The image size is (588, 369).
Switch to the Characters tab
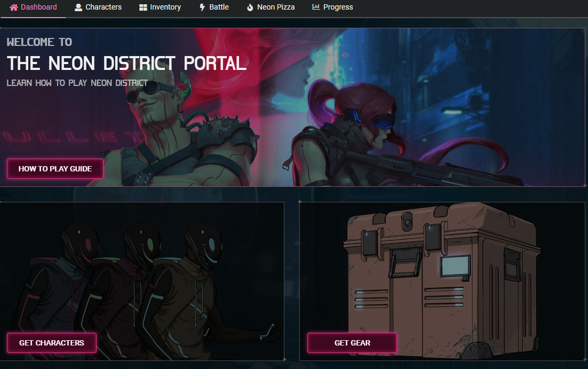pos(98,7)
